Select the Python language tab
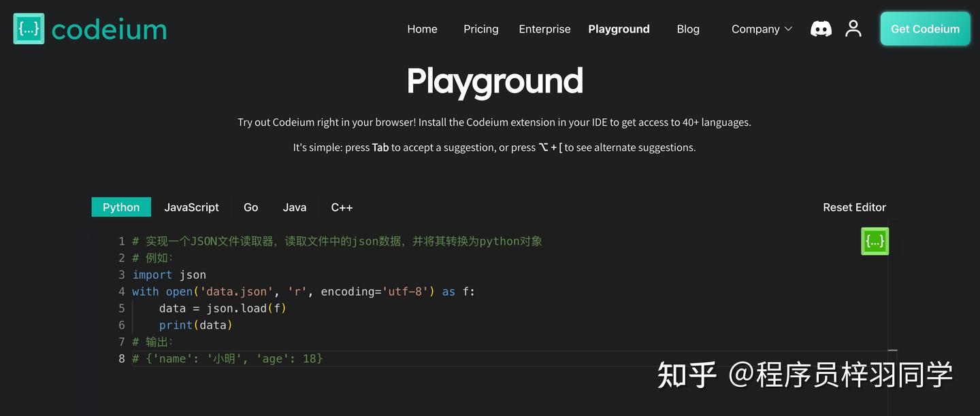 pos(120,207)
